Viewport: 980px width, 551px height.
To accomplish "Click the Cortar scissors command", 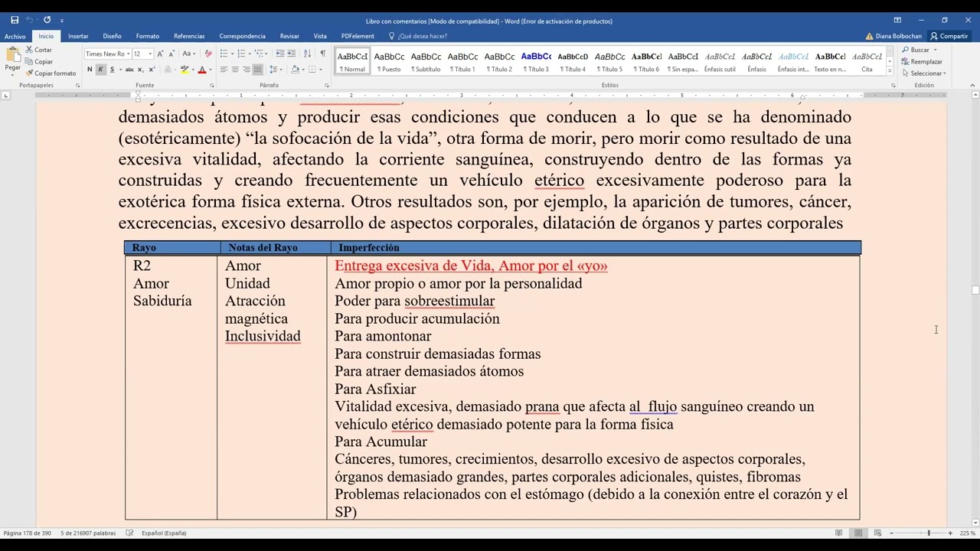I will (x=39, y=50).
